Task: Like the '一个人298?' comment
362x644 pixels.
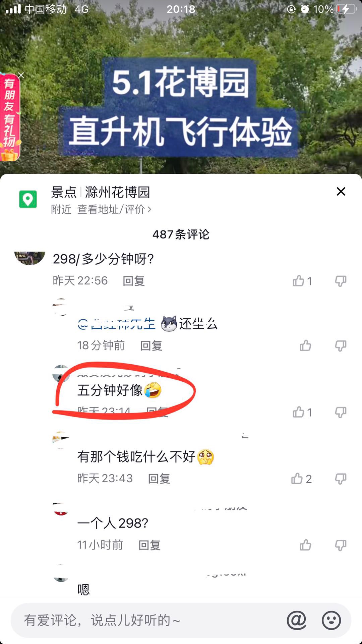Action: (305, 545)
